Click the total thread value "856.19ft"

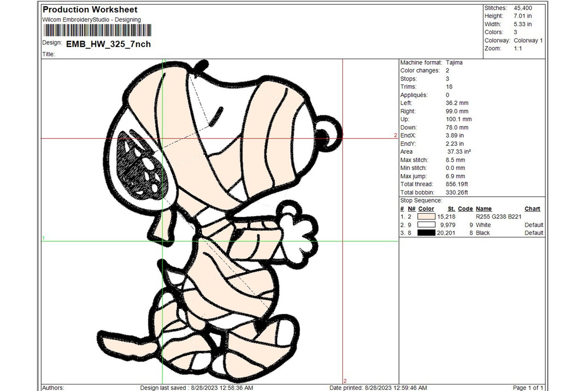(x=457, y=184)
